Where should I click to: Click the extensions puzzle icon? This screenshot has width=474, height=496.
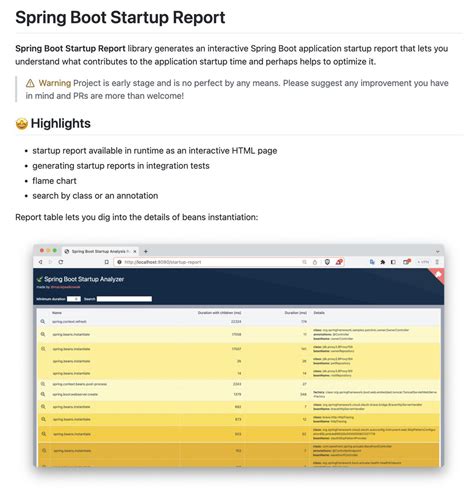[x=383, y=262]
